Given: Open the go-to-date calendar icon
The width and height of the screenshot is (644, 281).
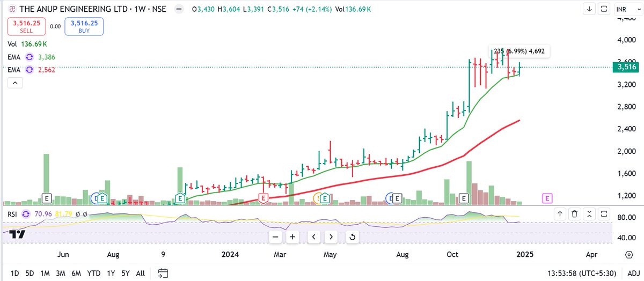Looking at the screenshot, I should (x=164, y=273).
